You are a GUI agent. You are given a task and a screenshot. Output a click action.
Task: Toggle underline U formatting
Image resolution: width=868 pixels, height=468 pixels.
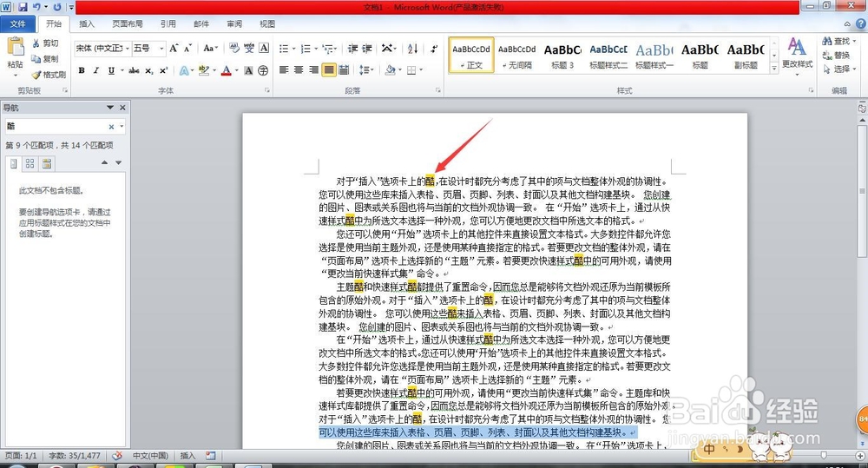[111, 70]
